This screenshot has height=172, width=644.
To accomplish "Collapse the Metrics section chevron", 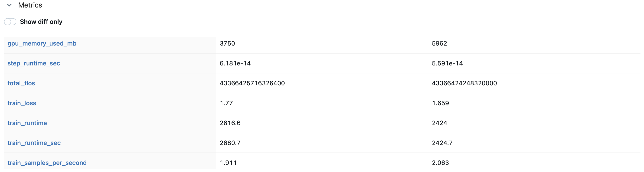I will click(9, 5).
